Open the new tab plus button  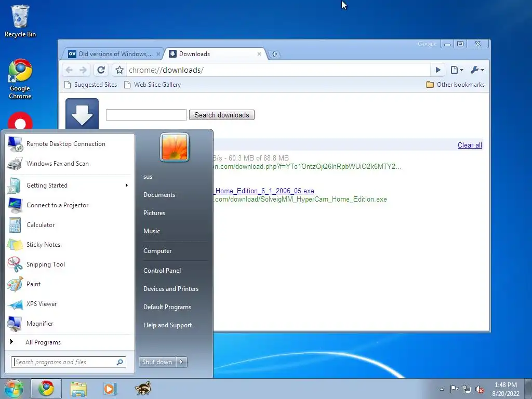point(274,54)
